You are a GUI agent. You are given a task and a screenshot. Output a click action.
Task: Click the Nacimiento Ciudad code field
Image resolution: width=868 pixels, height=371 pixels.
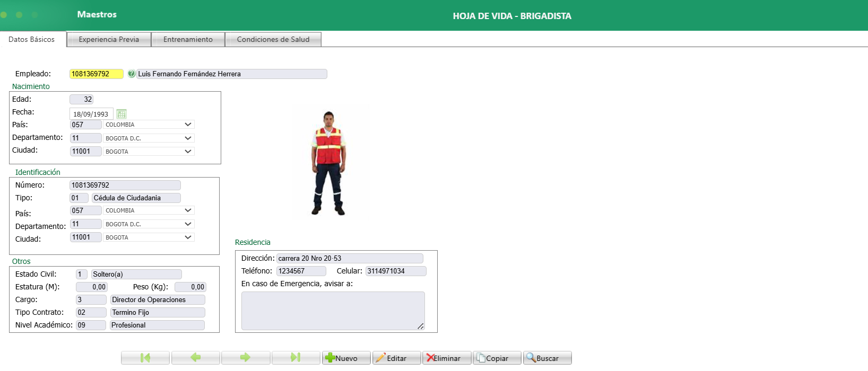click(86, 151)
